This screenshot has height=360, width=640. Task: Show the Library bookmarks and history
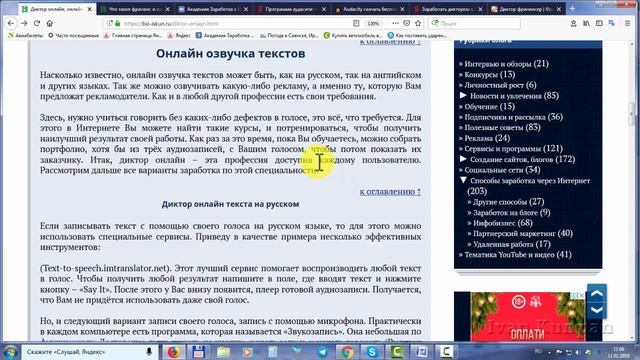pyautogui.click(x=586, y=23)
